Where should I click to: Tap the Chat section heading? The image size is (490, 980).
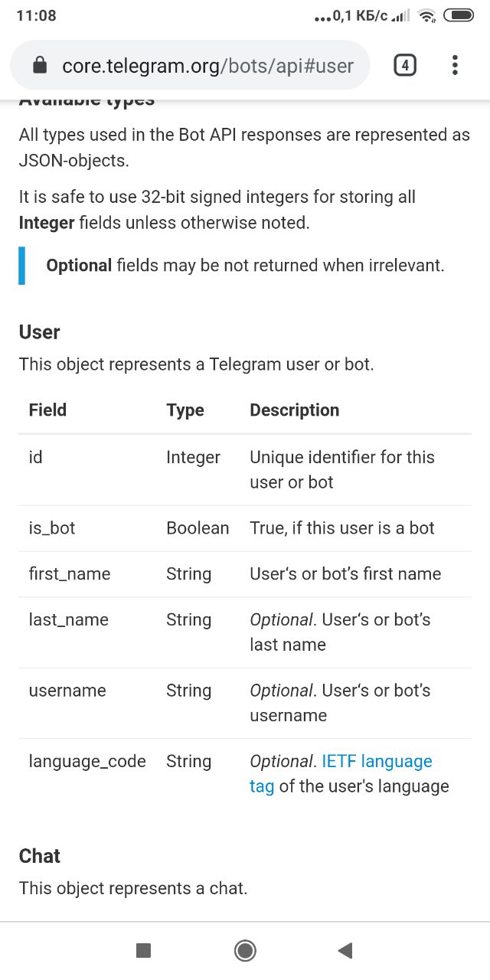40,856
